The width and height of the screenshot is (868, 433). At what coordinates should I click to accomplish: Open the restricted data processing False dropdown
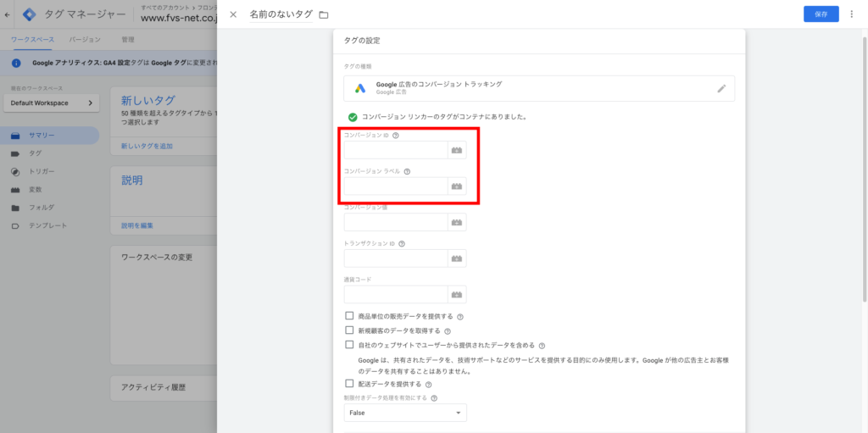pos(405,413)
